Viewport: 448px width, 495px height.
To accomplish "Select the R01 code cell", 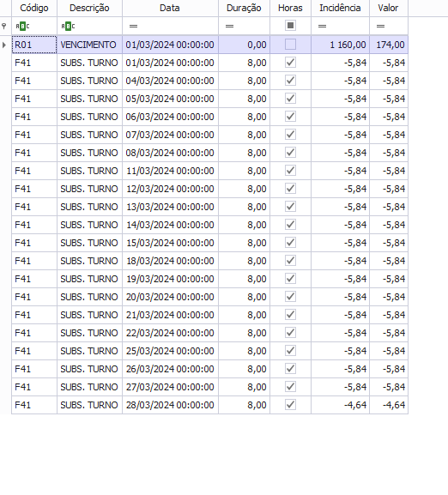I will pos(34,45).
